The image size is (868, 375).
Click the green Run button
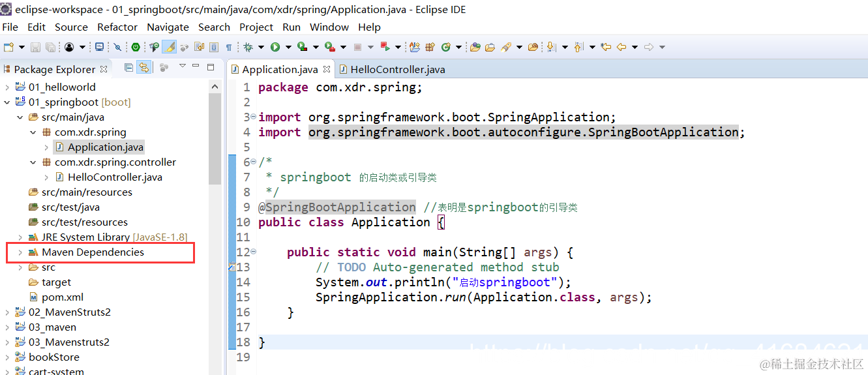275,47
